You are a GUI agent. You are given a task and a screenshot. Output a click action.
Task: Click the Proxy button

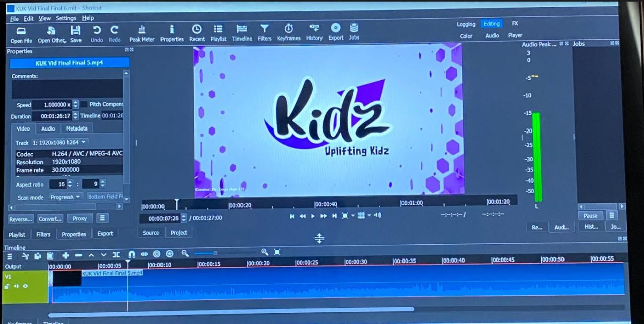79,218
